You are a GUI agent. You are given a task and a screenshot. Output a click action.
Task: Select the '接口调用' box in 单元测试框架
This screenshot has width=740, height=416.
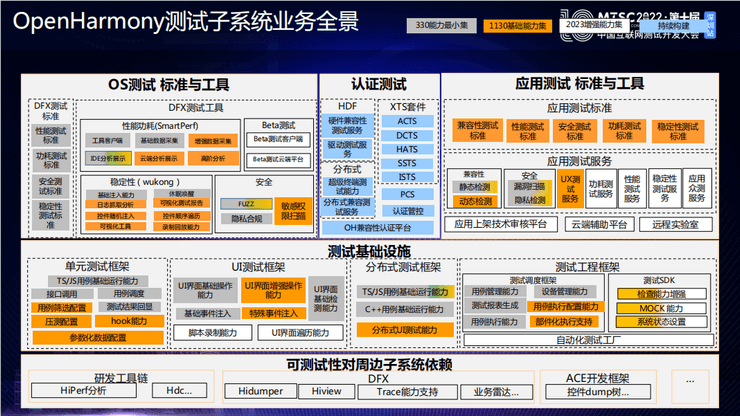[62, 294]
